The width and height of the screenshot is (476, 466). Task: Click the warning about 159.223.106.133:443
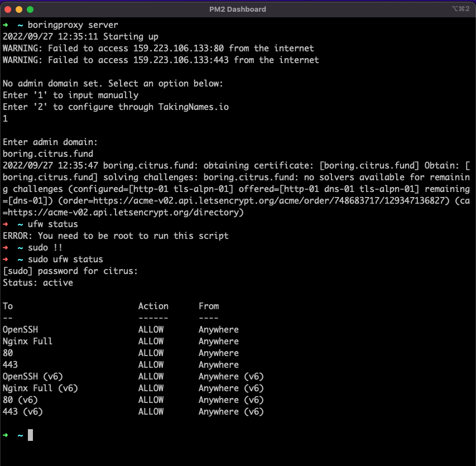click(x=161, y=60)
